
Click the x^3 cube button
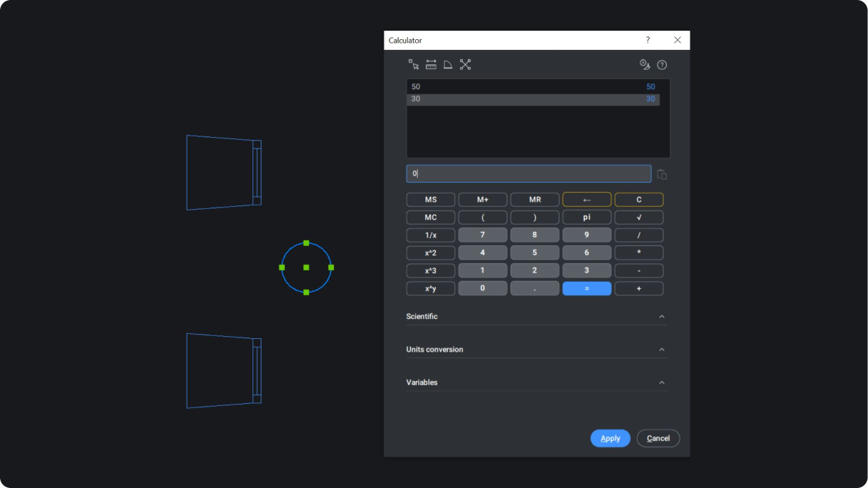click(x=431, y=271)
